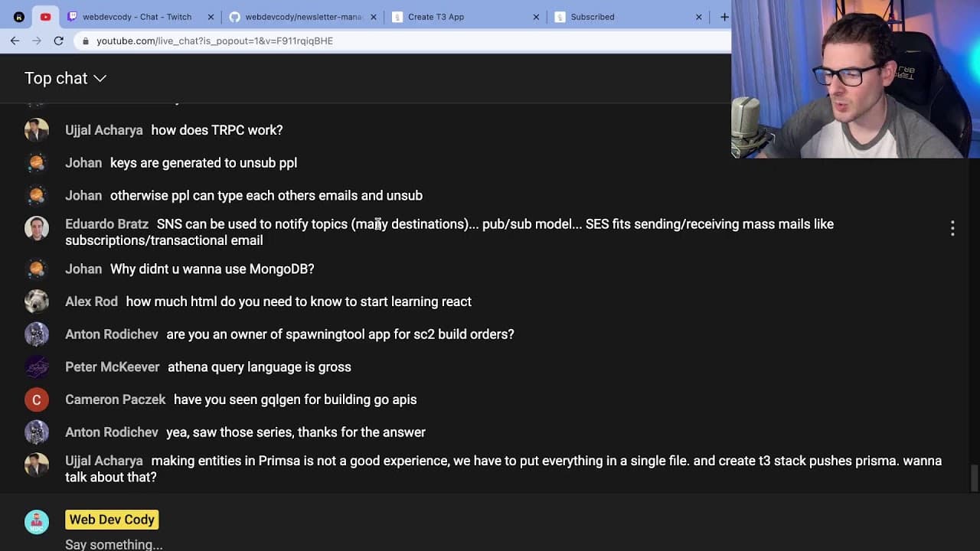
Task: Switch to the Subscribed tab
Action: [x=628, y=17]
